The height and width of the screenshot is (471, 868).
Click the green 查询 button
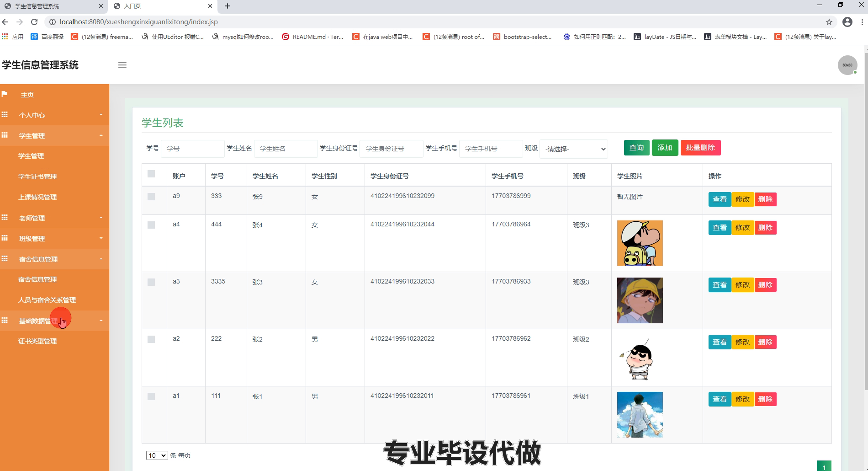636,148
